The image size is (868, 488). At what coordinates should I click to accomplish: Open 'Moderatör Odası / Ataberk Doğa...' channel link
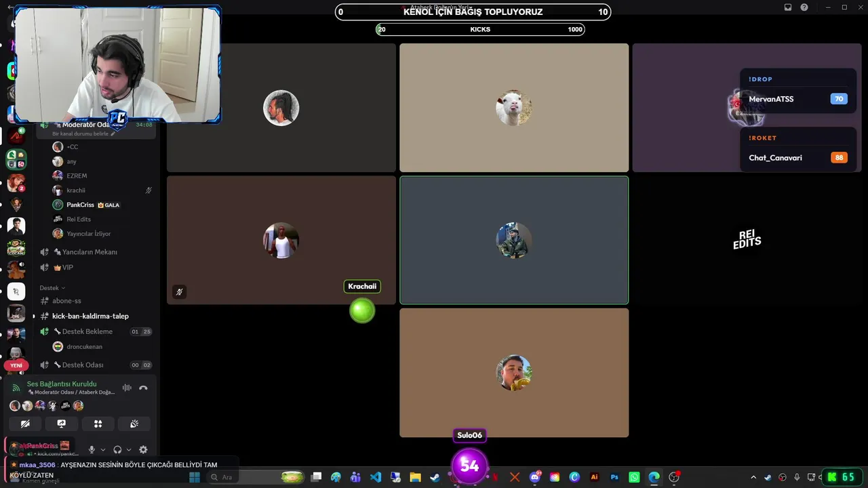coord(71,392)
